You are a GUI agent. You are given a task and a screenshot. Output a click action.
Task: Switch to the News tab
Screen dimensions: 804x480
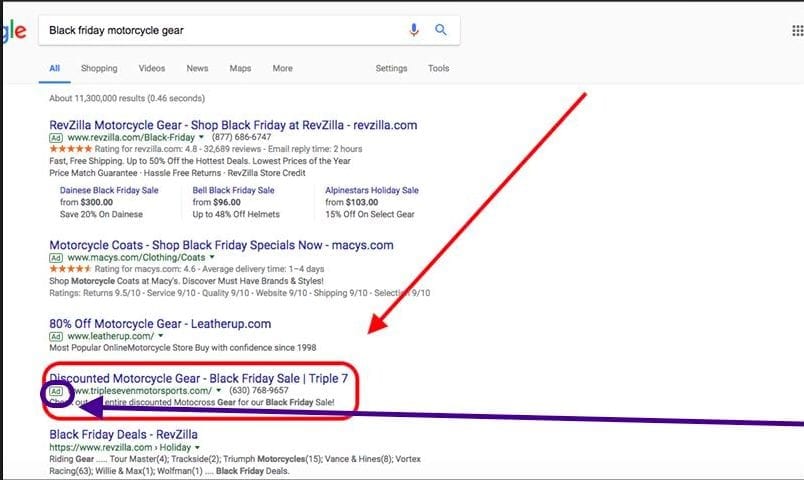coord(197,68)
